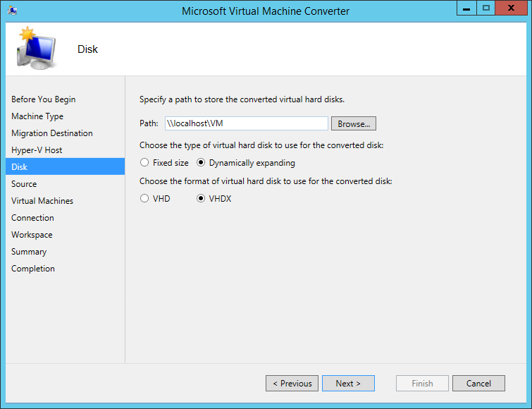The width and height of the screenshot is (532, 409).
Task: Click the Disk page heading
Action: tap(87, 49)
